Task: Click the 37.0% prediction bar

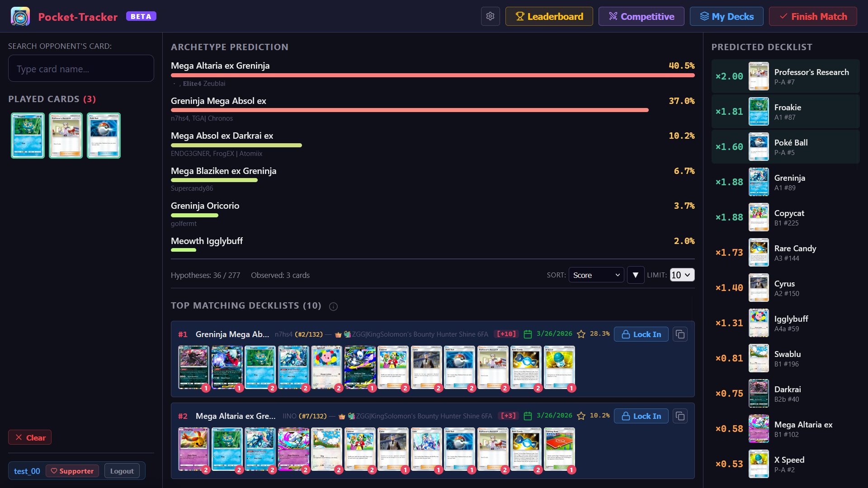Action: (410, 110)
